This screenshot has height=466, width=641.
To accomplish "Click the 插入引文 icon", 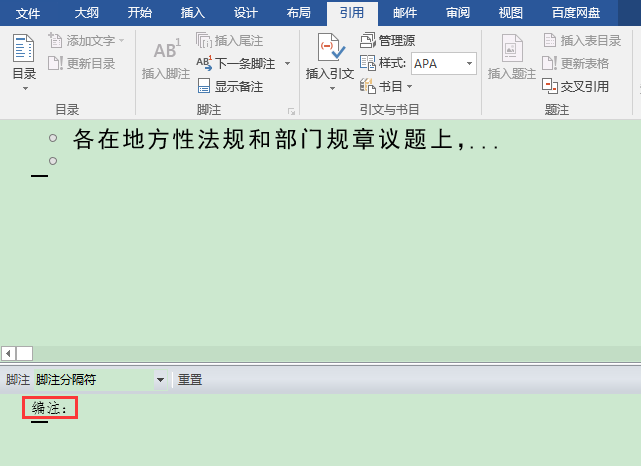I will [331, 47].
